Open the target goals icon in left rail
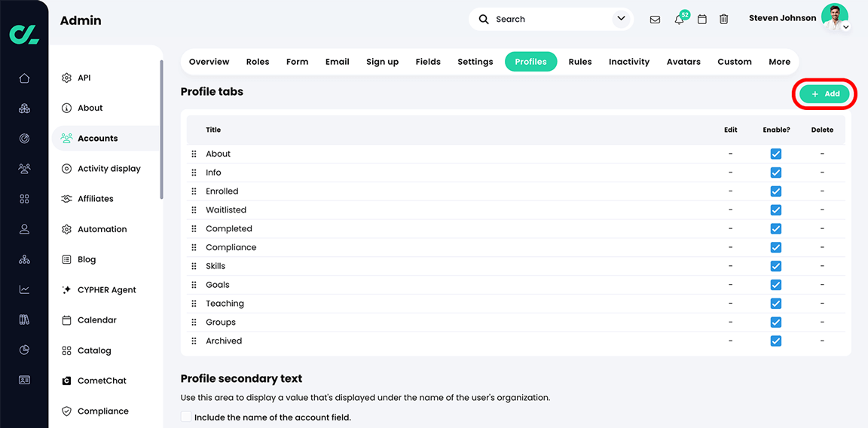Image resolution: width=868 pixels, height=428 pixels. [x=24, y=139]
